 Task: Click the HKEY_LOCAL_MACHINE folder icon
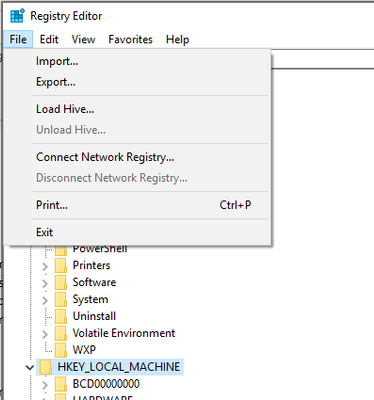46,367
